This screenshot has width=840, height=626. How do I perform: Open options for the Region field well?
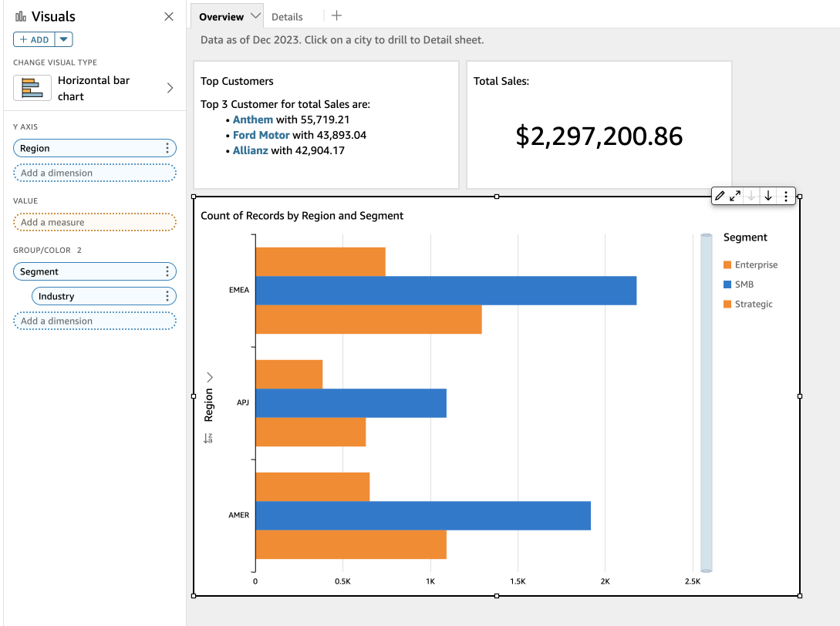click(167, 148)
